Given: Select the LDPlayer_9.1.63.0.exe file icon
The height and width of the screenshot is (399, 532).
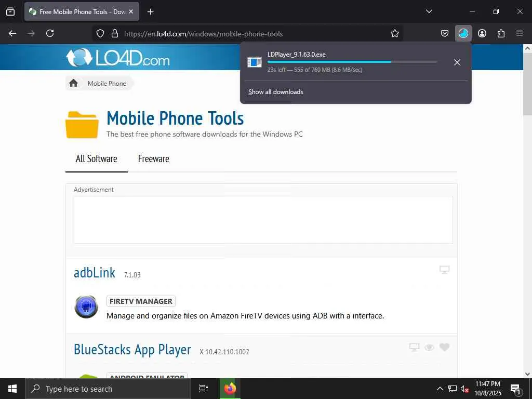Looking at the screenshot, I should tap(255, 62).
